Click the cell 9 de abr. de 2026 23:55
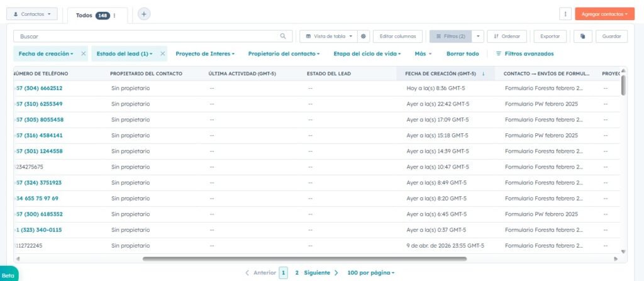The width and height of the screenshot is (644, 281). coord(445,246)
